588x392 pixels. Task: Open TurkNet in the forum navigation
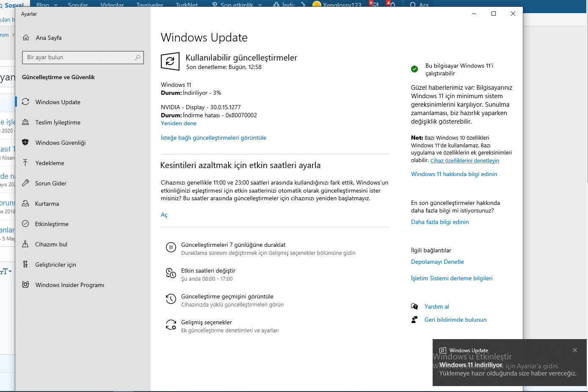(187, 5)
